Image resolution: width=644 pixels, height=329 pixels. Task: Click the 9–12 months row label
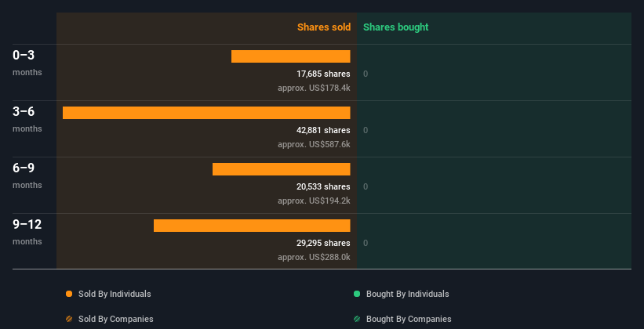[x=27, y=232]
